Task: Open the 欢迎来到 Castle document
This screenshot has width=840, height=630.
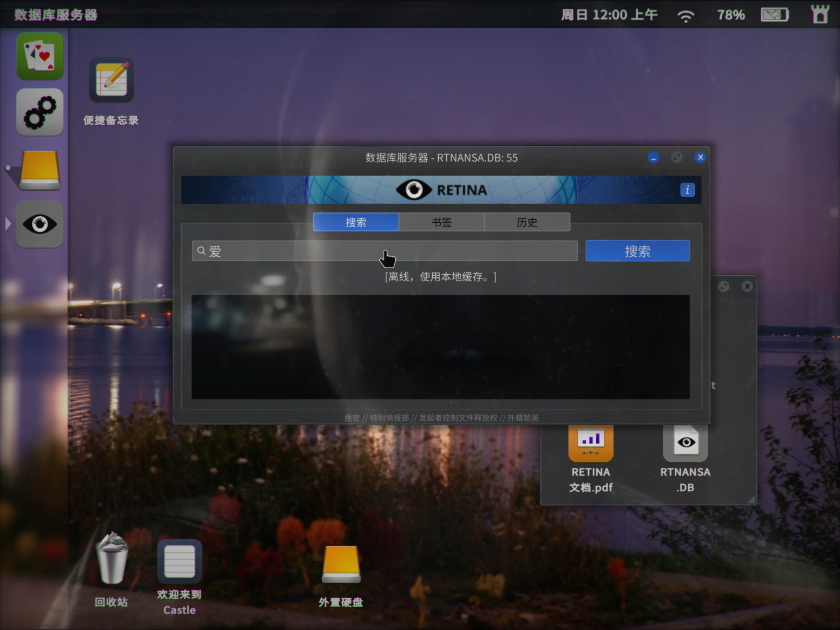Action: coord(179,562)
